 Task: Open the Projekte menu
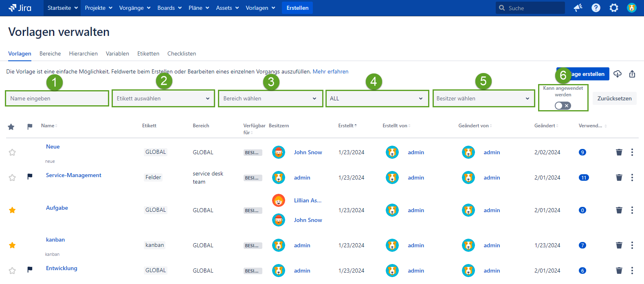click(98, 8)
